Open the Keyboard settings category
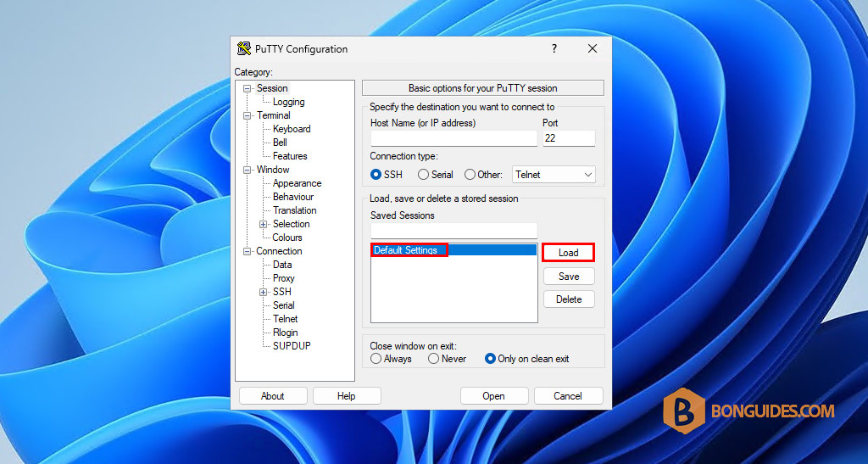Screen dimensions: 868x464 click(x=292, y=129)
